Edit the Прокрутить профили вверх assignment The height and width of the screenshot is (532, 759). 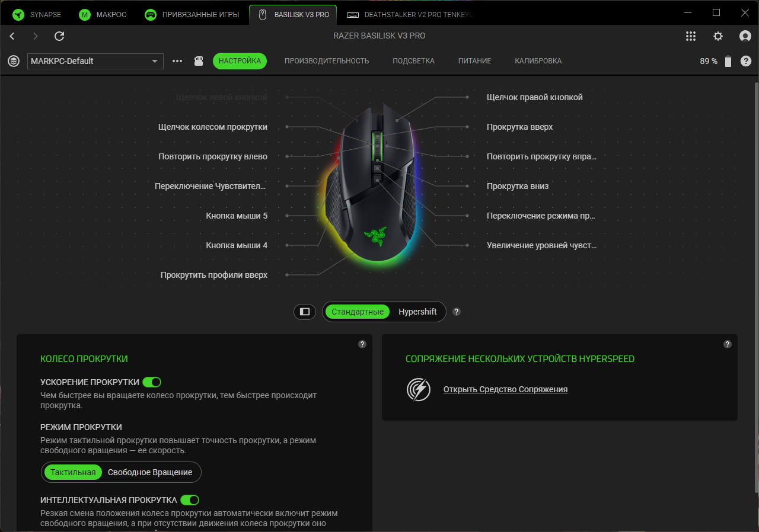[214, 275]
